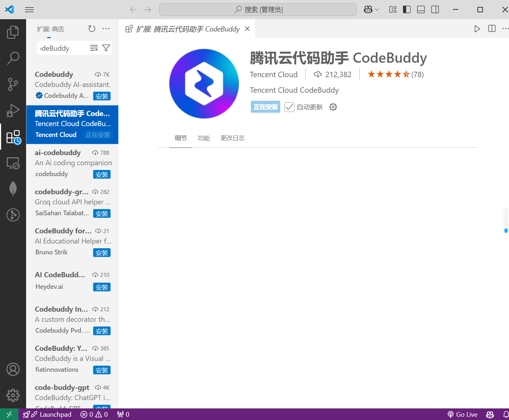Viewport: 509px width, 420px height.
Task: Run using the play icon in editor toolbar
Action: click(x=477, y=29)
